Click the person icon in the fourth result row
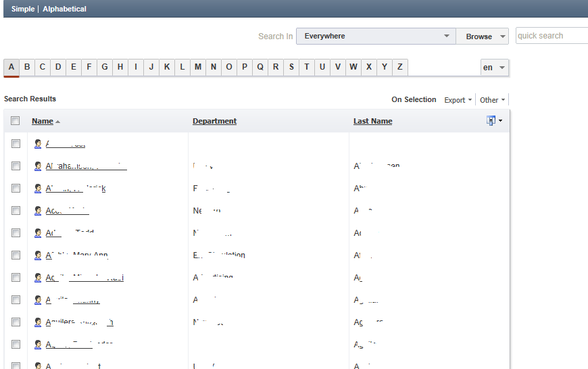The width and height of the screenshot is (588, 369). coord(39,211)
